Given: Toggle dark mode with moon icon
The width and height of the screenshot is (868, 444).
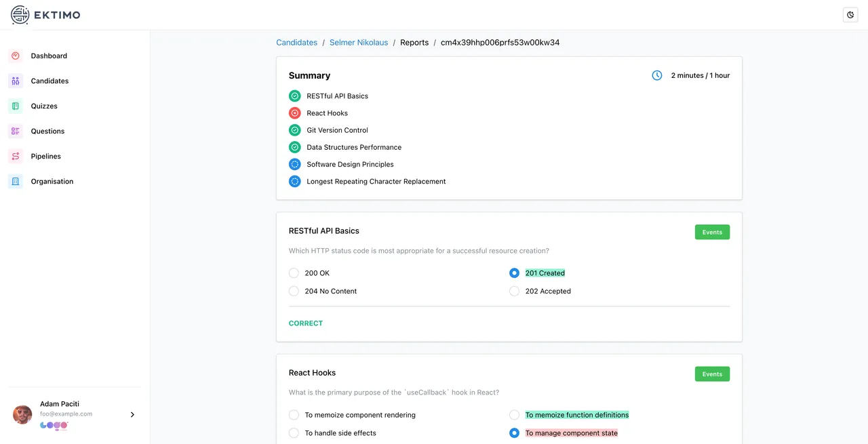Looking at the screenshot, I should (850, 15).
